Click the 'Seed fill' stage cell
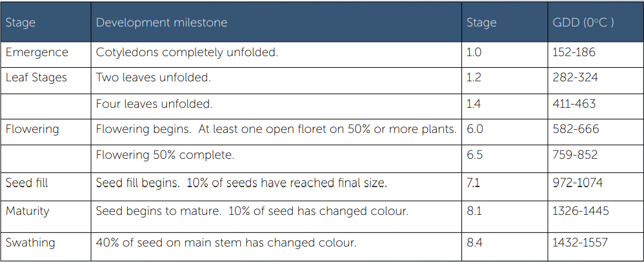Viewport: 644px width, 262px height. [46, 186]
